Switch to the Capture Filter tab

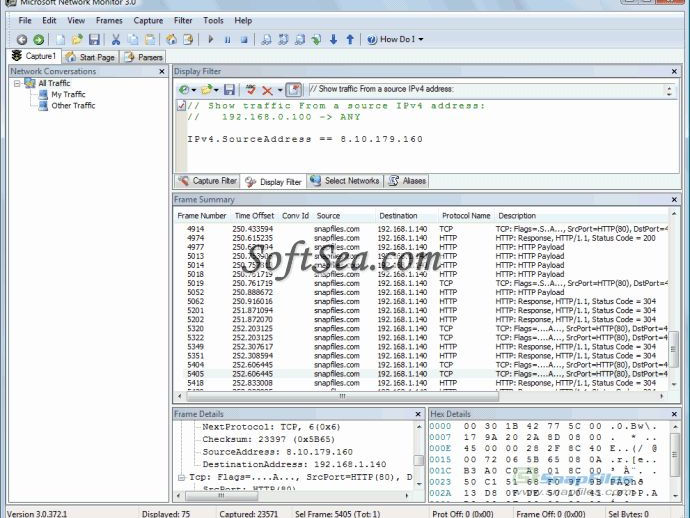207,181
